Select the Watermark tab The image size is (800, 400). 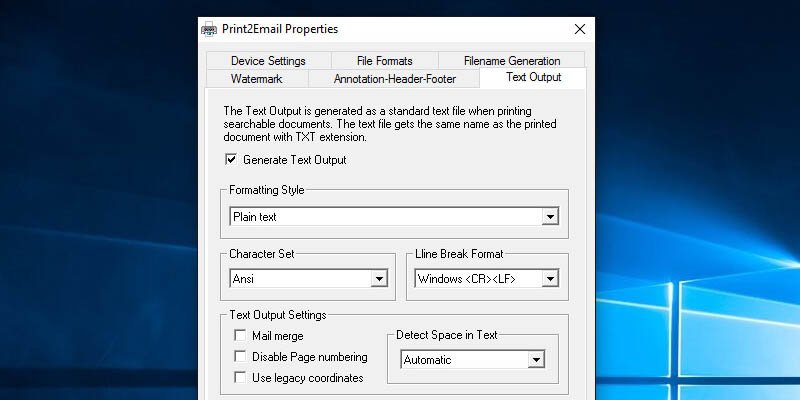257,78
